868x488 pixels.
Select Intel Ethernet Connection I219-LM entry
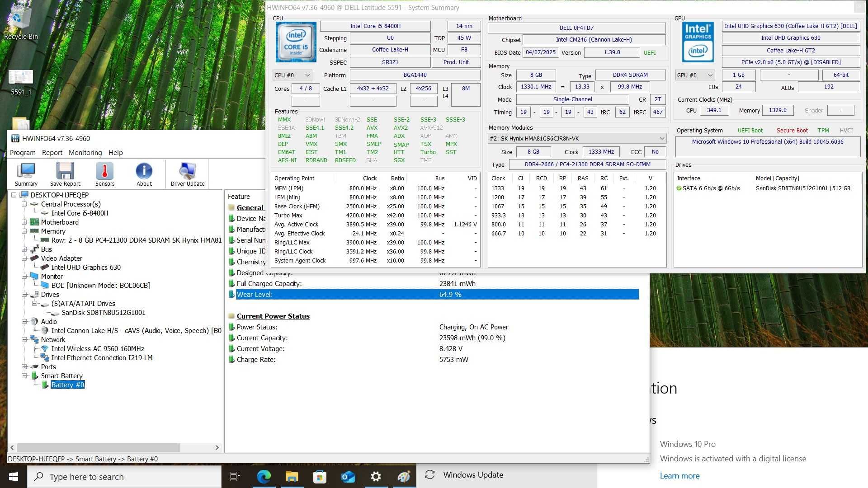[x=102, y=358]
